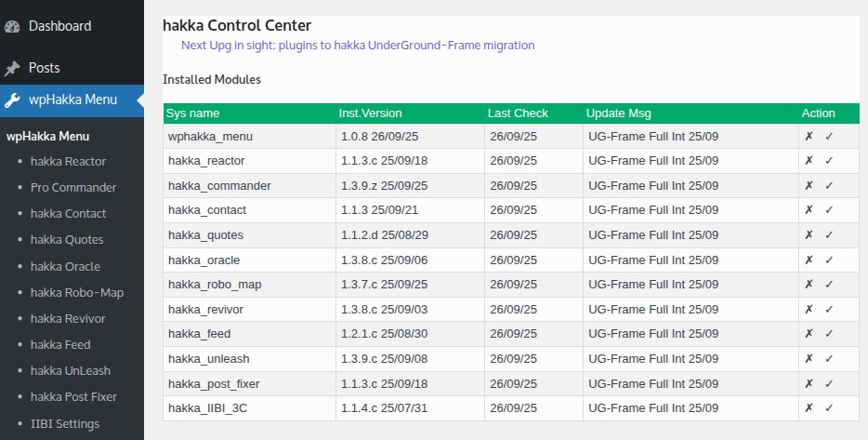The width and height of the screenshot is (868, 440).
Task: Click the Dashboard gauge icon
Action: click(x=12, y=26)
